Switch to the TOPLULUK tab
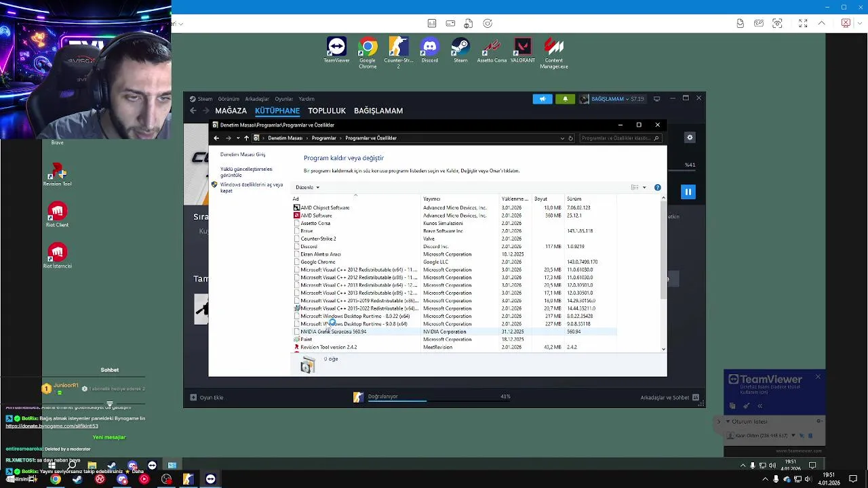 327,110
